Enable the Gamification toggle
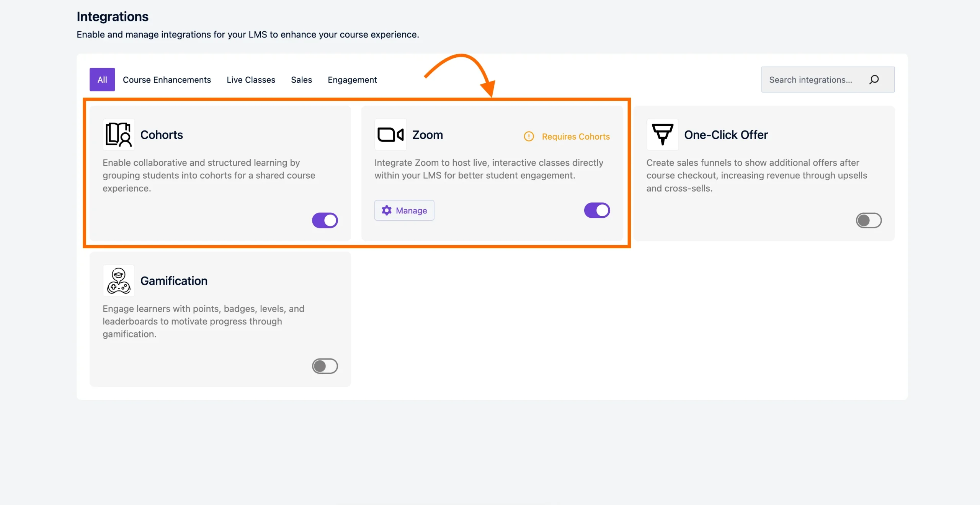The height and width of the screenshot is (505, 980). point(325,366)
